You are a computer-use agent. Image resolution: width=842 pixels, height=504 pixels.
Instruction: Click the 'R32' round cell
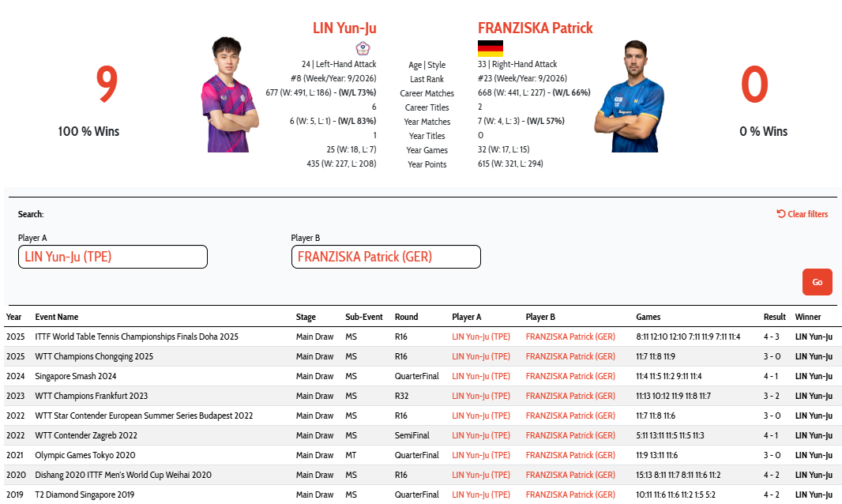401,396
